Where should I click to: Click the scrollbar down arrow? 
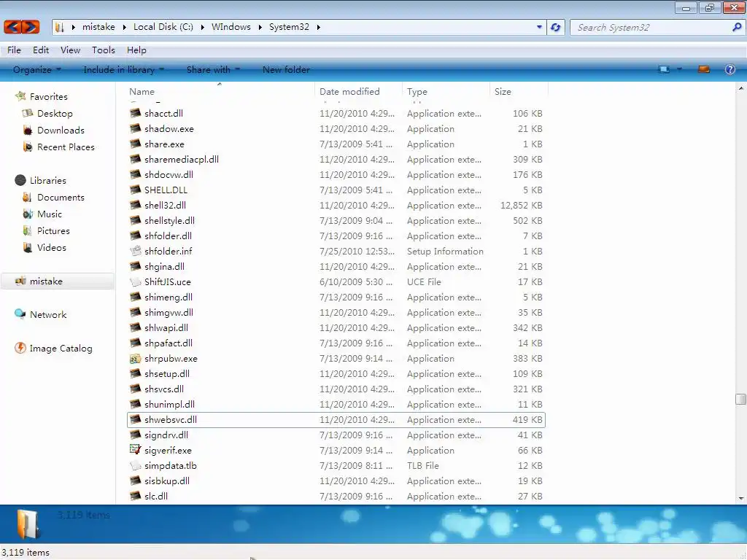(x=740, y=498)
